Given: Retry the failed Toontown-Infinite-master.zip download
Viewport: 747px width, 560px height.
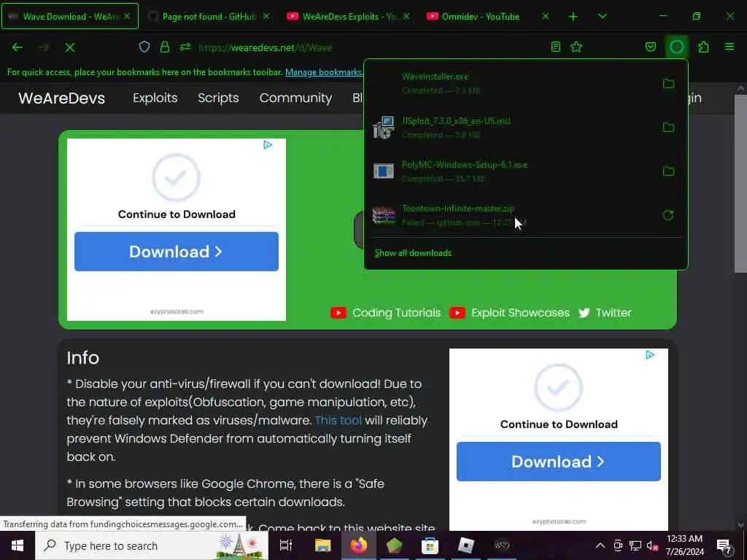Looking at the screenshot, I should coord(668,215).
